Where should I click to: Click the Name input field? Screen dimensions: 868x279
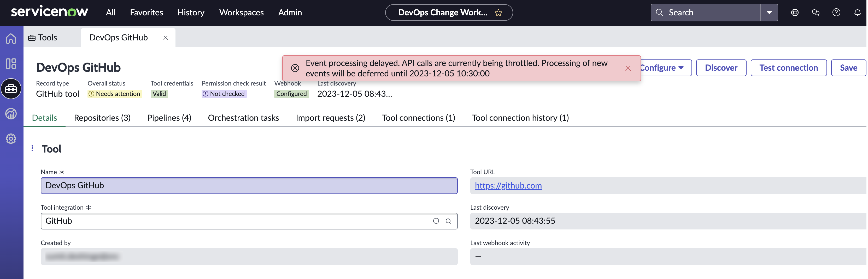tap(249, 186)
